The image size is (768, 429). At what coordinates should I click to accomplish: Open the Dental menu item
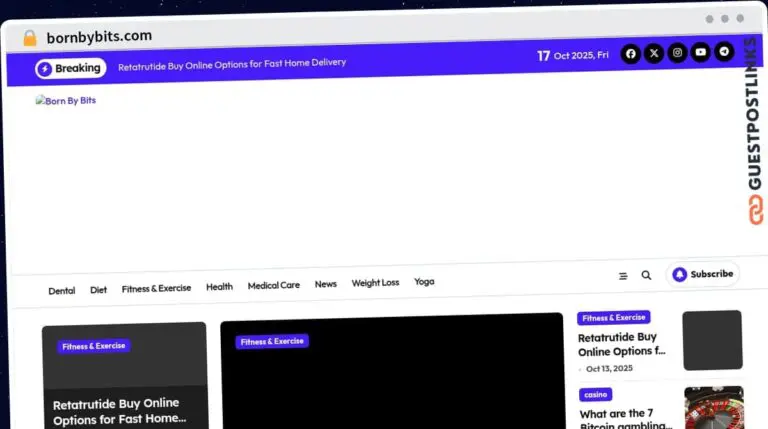tap(62, 291)
